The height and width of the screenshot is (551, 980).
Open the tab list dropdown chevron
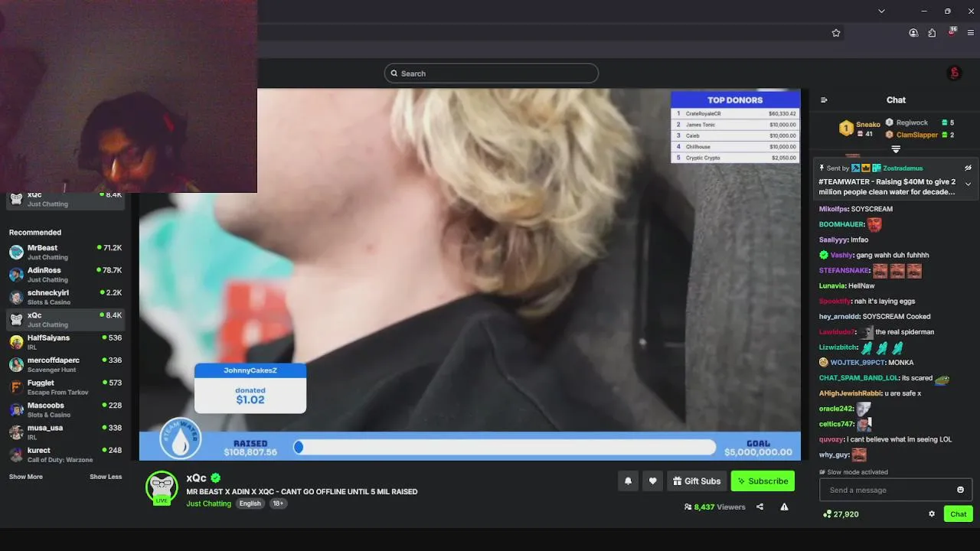(x=881, y=11)
